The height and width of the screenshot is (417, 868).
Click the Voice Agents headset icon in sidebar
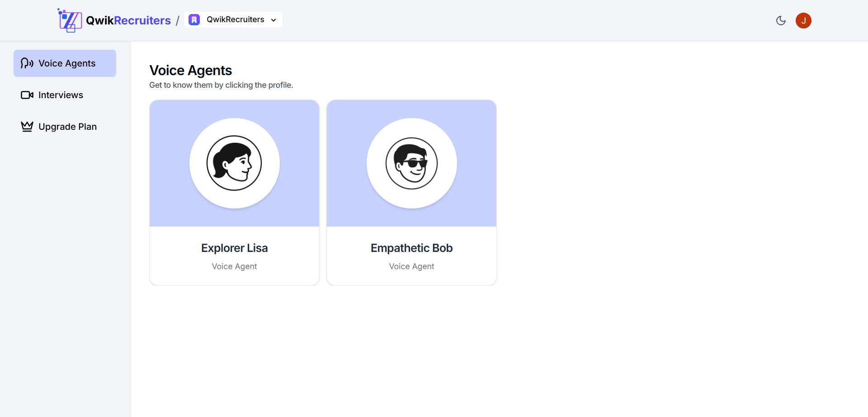pos(27,63)
